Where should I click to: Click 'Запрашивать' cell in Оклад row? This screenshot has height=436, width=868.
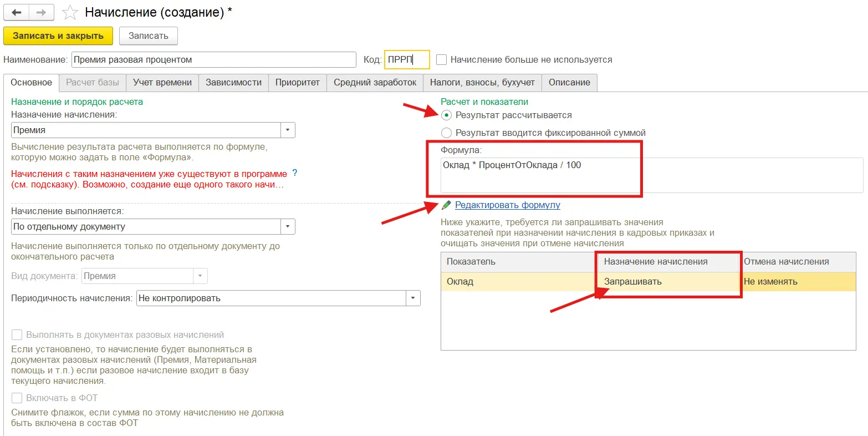pos(632,282)
